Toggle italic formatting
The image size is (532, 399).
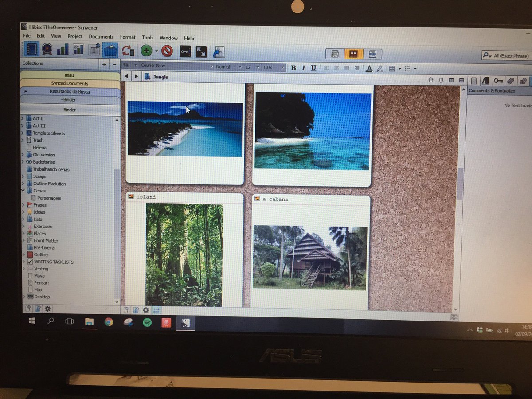click(303, 68)
